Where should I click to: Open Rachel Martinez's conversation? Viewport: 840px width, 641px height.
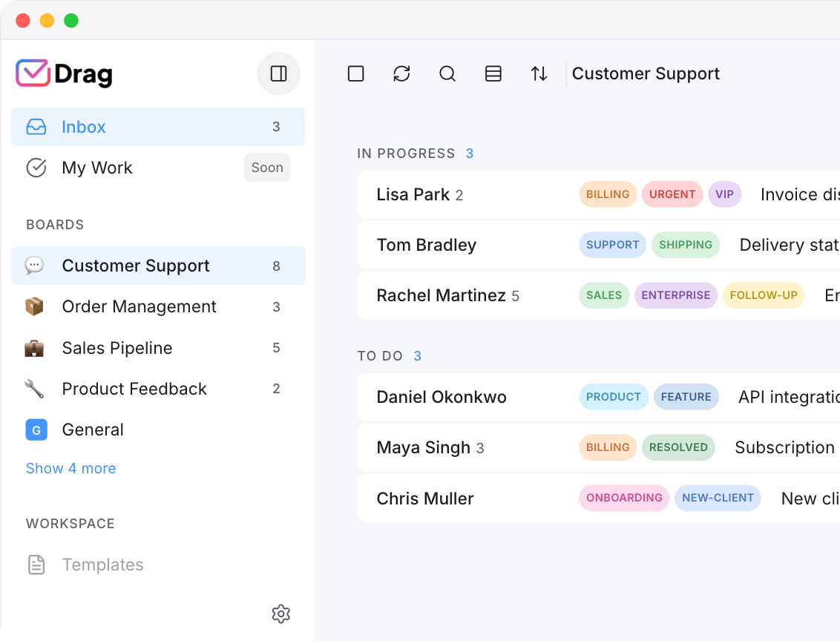click(x=598, y=295)
